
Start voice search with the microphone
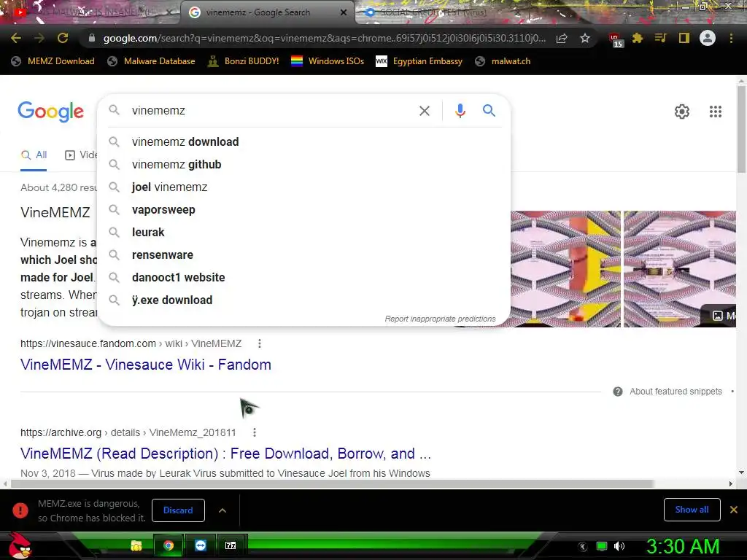pyautogui.click(x=460, y=111)
